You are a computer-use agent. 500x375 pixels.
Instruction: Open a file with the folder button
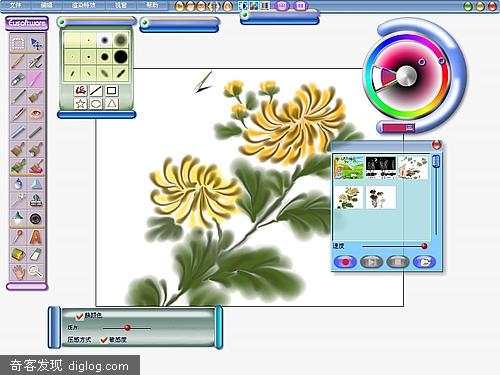424,262
